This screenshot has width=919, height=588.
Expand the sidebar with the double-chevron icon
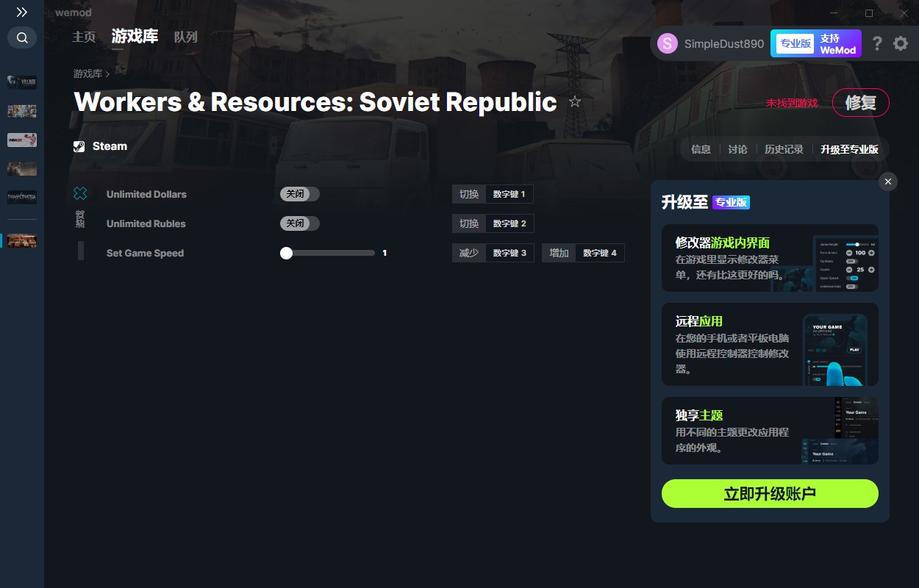point(22,12)
